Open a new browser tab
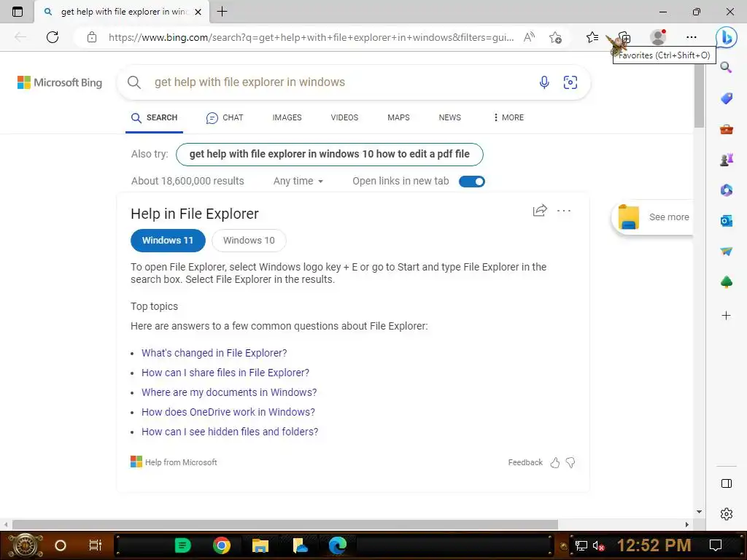This screenshot has width=747, height=560. tap(222, 12)
